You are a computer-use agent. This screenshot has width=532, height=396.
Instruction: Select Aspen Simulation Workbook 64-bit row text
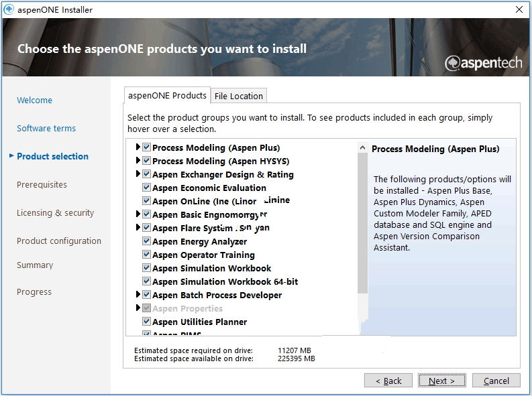coord(225,281)
